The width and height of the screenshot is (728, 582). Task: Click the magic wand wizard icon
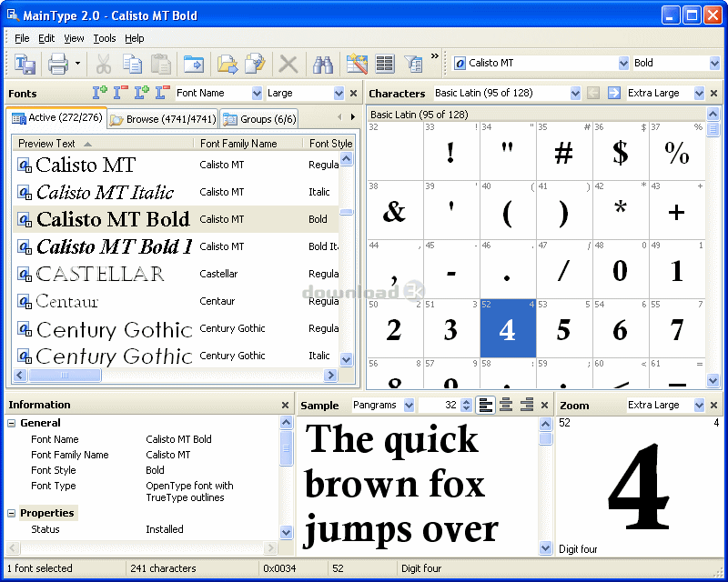[x=357, y=64]
